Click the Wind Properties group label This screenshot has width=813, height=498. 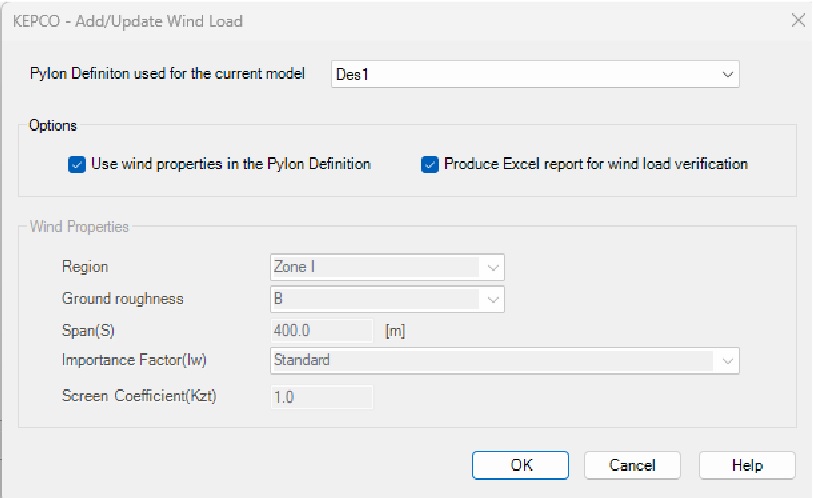(x=80, y=227)
